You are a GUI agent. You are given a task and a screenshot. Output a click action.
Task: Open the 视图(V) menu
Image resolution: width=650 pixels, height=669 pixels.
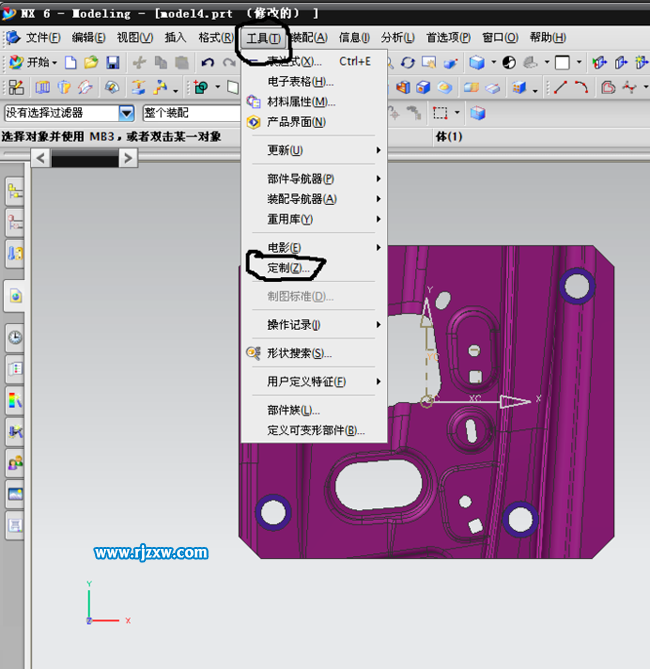pos(135,38)
